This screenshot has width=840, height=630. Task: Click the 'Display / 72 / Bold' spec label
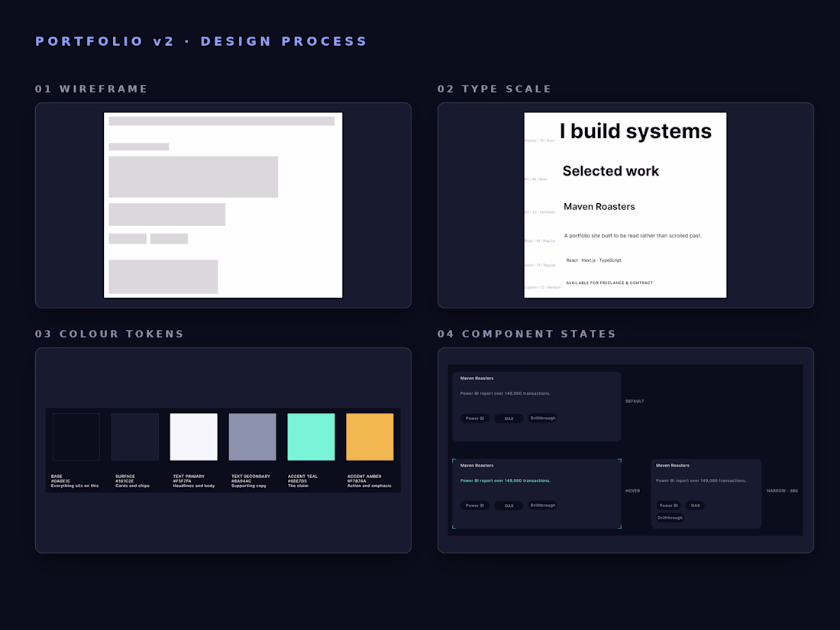(539, 141)
